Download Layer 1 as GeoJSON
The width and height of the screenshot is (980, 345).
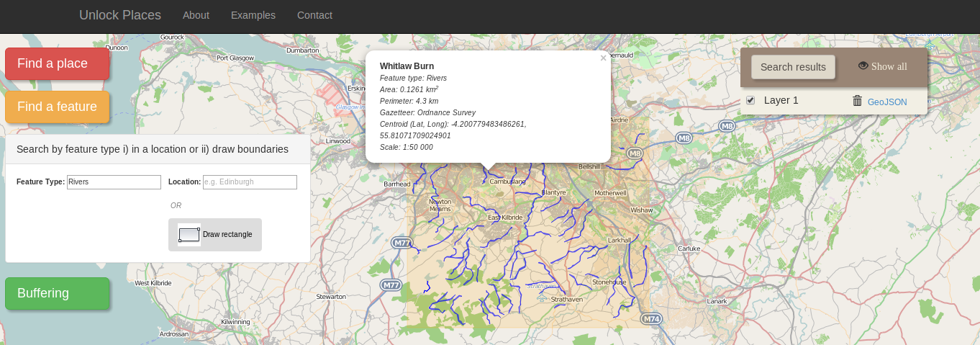click(x=886, y=102)
